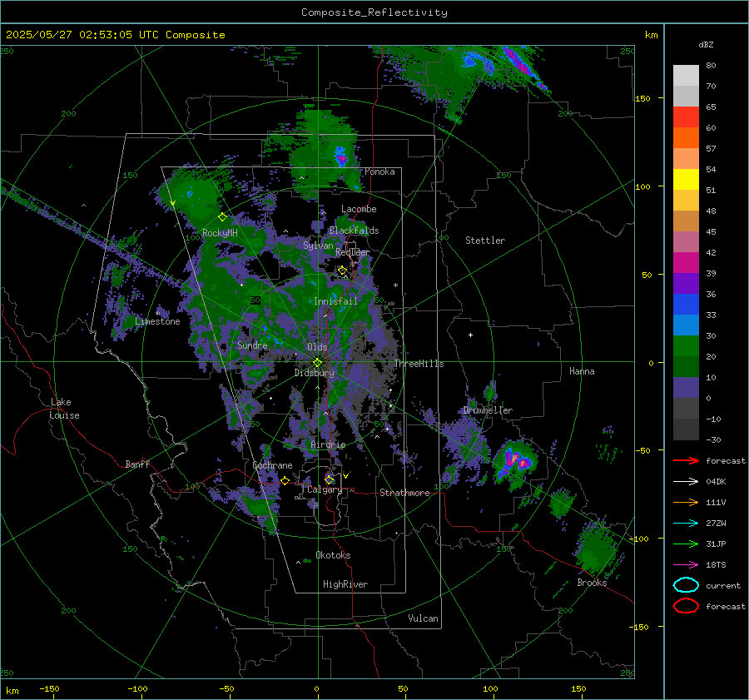Click the cyan 27ZW arrow in legend
The height and width of the screenshot is (700, 749).
(686, 524)
